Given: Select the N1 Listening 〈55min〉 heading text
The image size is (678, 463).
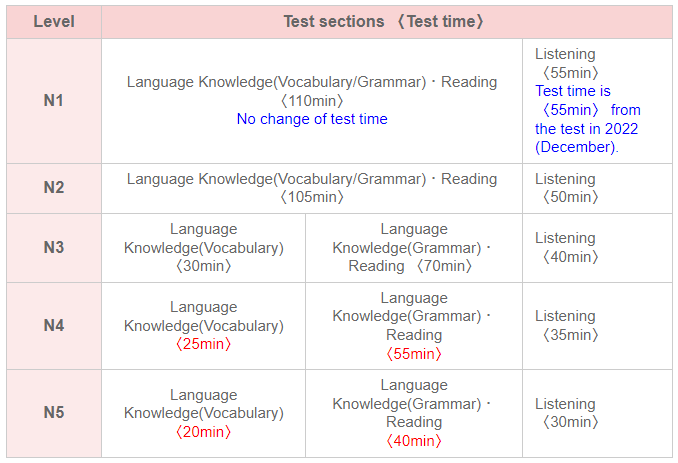Looking at the screenshot, I should (x=566, y=63).
